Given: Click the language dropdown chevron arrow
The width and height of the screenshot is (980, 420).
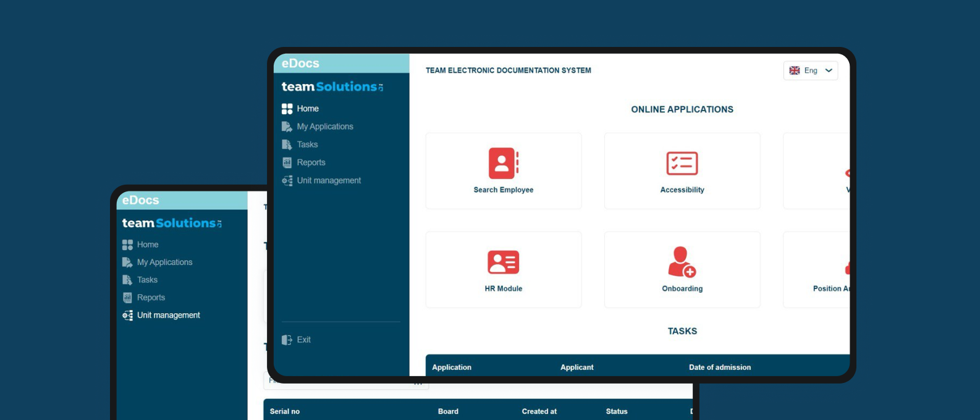Looking at the screenshot, I should [x=829, y=70].
